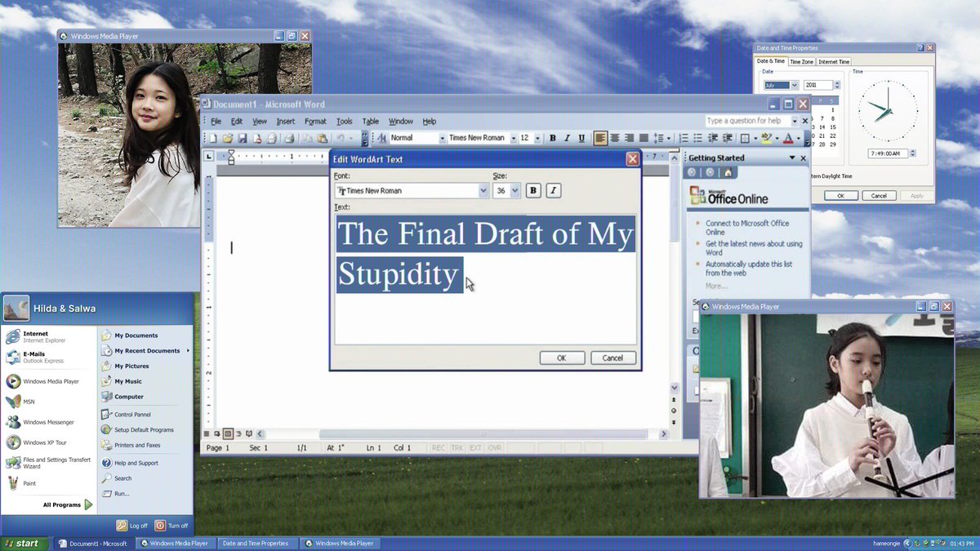Select Justify alignment in Word toolbar
Screen dimensions: 980x551
coord(644,138)
